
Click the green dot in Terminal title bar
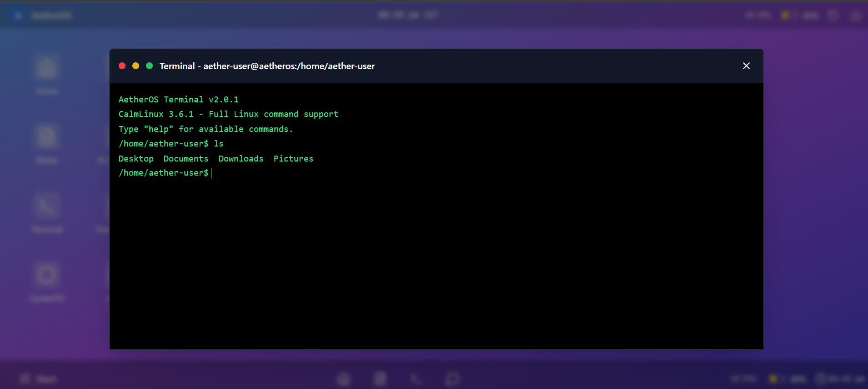pyautogui.click(x=149, y=66)
